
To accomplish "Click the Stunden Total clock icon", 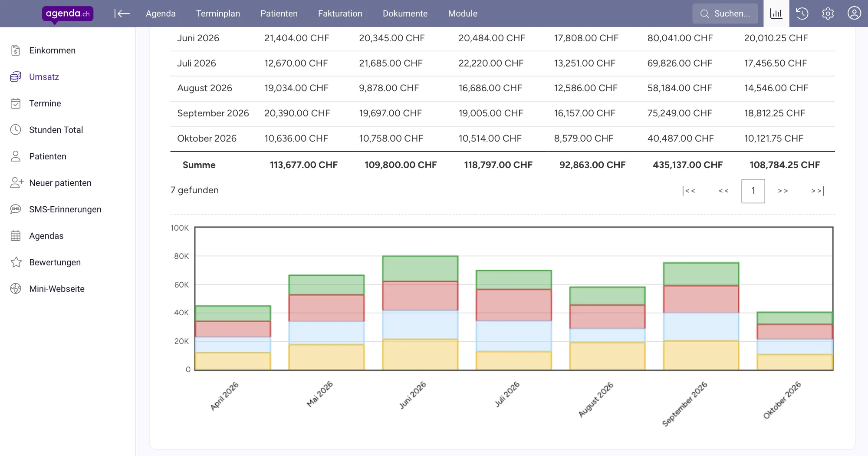I will 16,130.
